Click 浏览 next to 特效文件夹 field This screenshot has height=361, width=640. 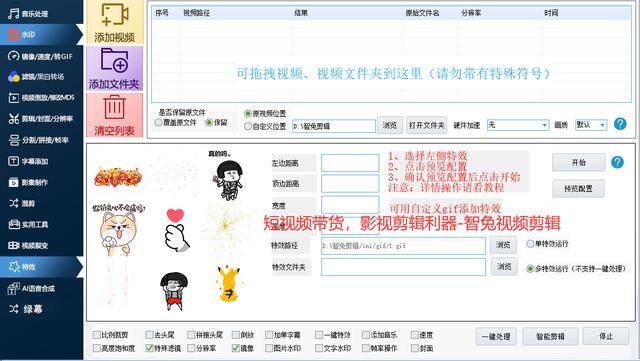(504, 267)
